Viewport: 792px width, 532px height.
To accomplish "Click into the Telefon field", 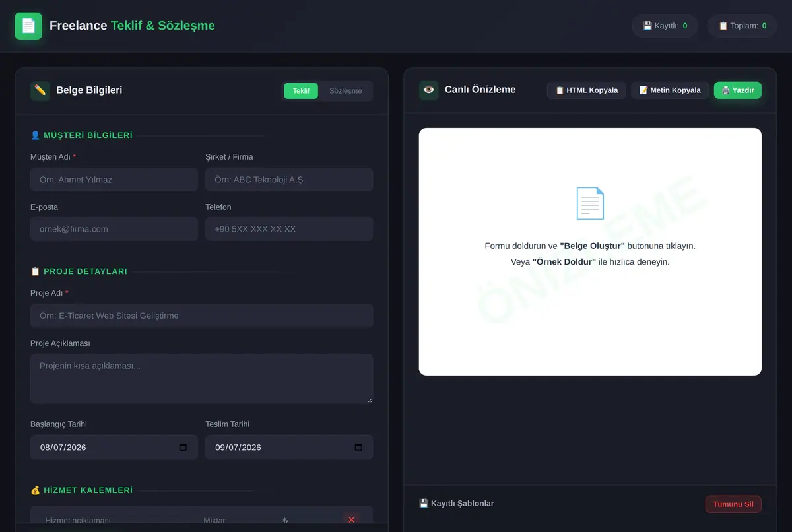I will pyautogui.click(x=289, y=229).
